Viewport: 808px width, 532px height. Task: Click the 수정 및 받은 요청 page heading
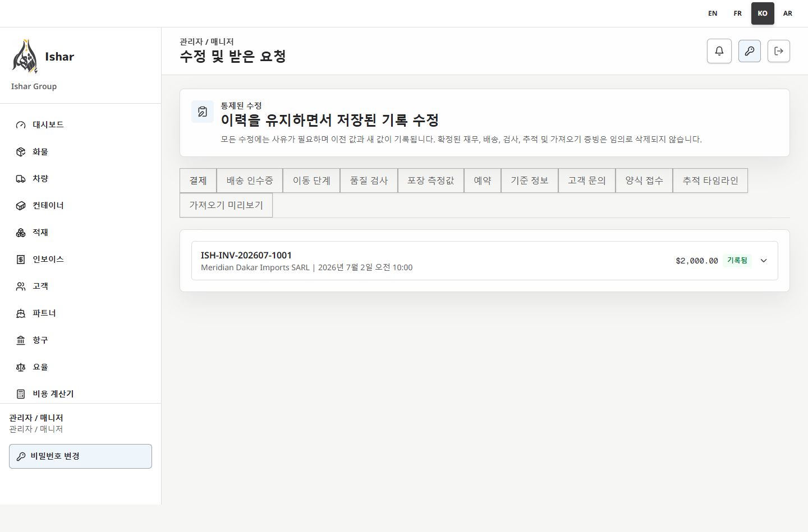pos(233,56)
